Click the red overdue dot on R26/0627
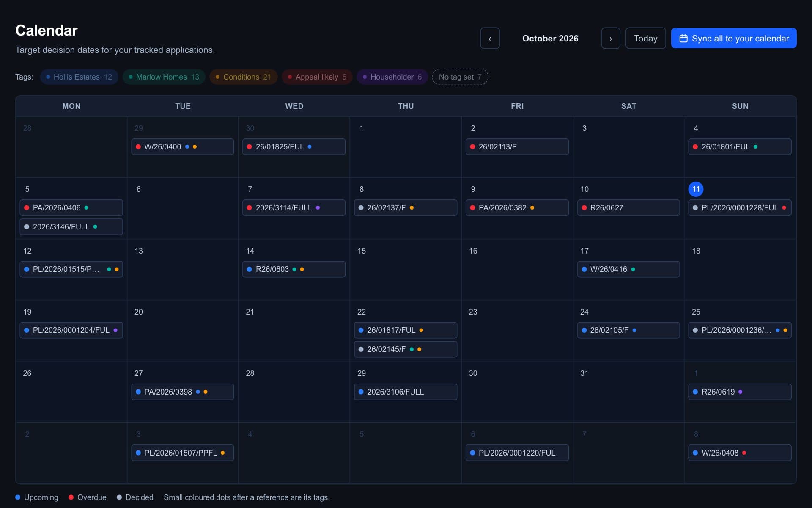Image resolution: width=812 pixels, height=508 pixels. [x=584, y=207]
